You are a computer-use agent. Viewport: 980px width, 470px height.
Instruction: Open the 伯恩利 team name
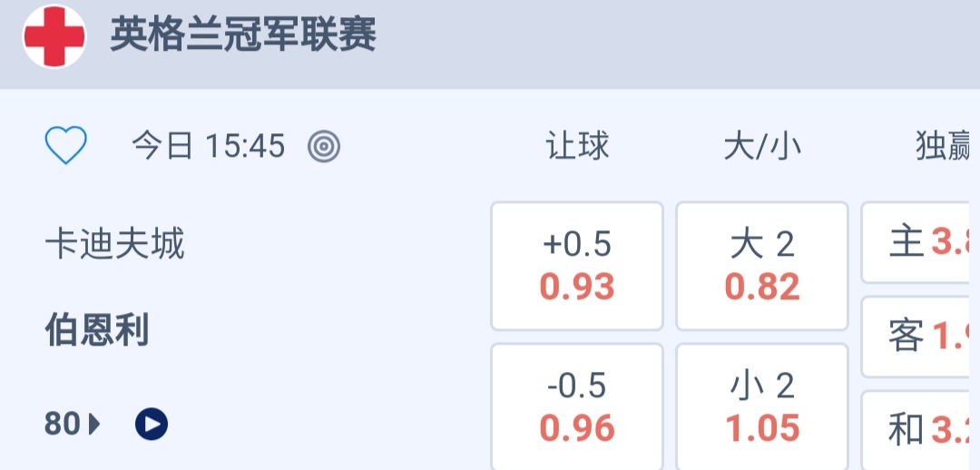point(97,331)
